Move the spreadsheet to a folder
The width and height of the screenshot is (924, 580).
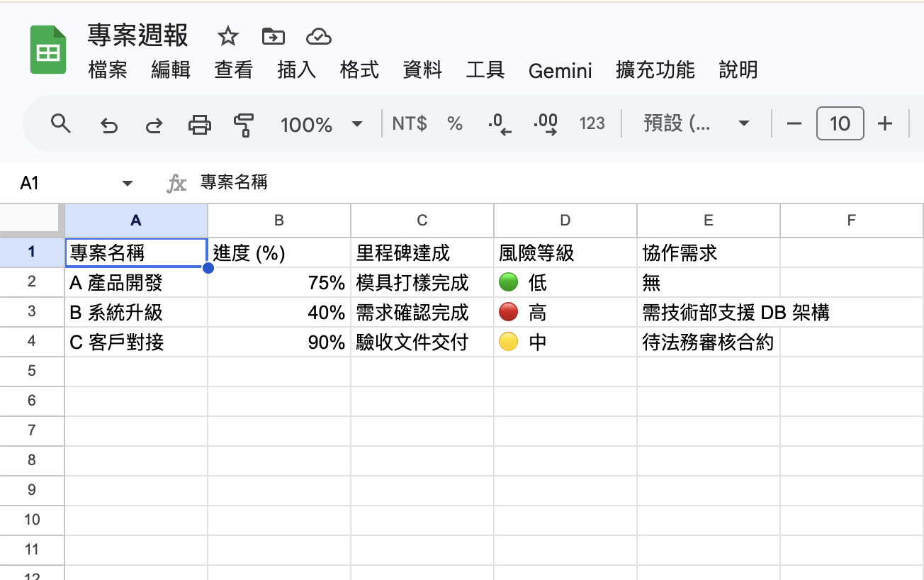pyautogui.click(x=273, y=35)
